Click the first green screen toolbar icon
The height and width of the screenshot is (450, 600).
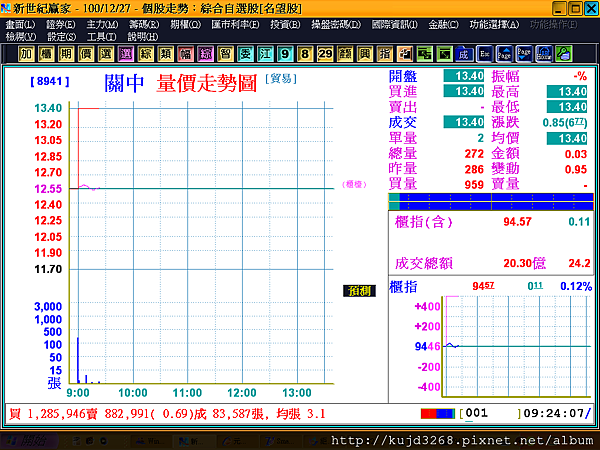(x=424, y=54)
